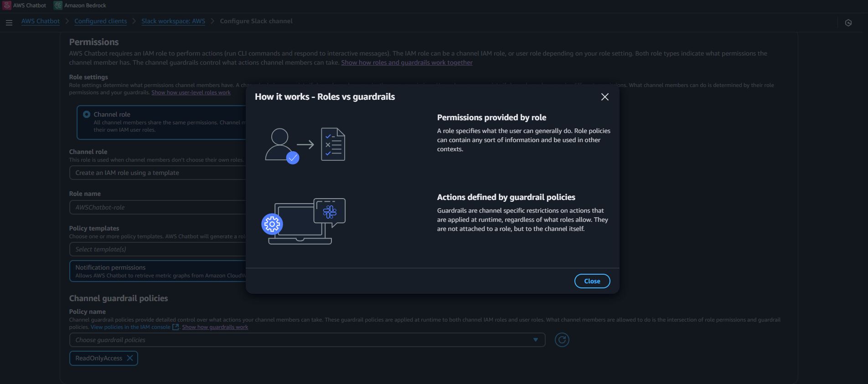Go to Configured clients breadcrumb
Screen dimensions: 868x384
click(101, 21)
